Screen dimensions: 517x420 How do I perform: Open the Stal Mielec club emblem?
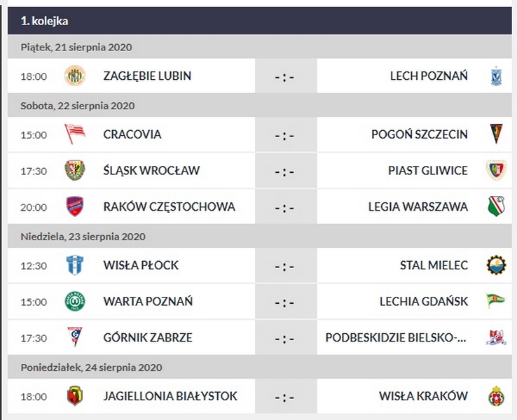(x=496, y=265)
